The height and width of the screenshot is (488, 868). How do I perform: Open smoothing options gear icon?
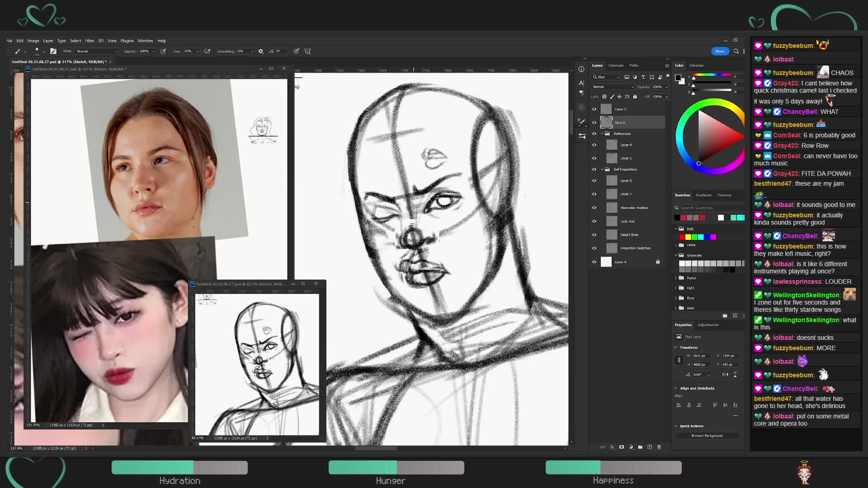coord(261,51)
